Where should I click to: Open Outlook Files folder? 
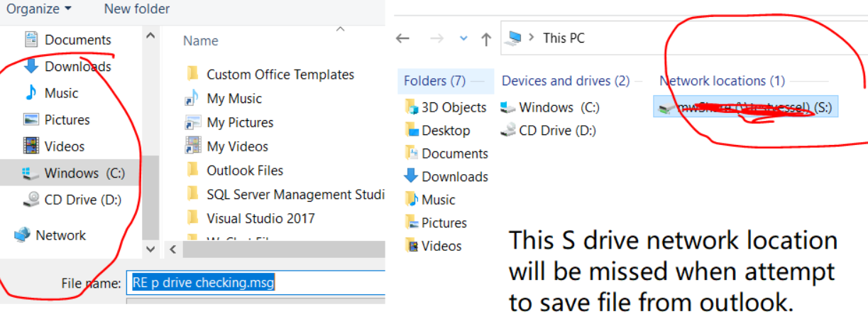click(244, 171)
